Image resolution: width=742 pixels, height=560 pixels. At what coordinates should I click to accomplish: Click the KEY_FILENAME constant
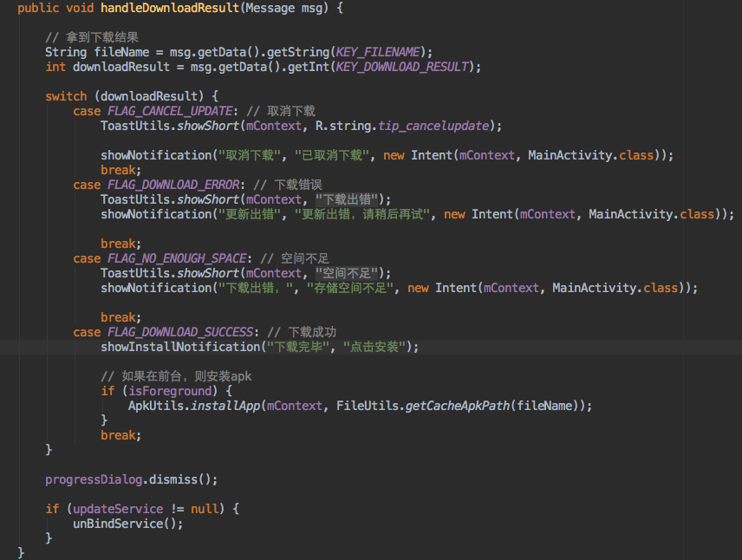pos(378,52)
